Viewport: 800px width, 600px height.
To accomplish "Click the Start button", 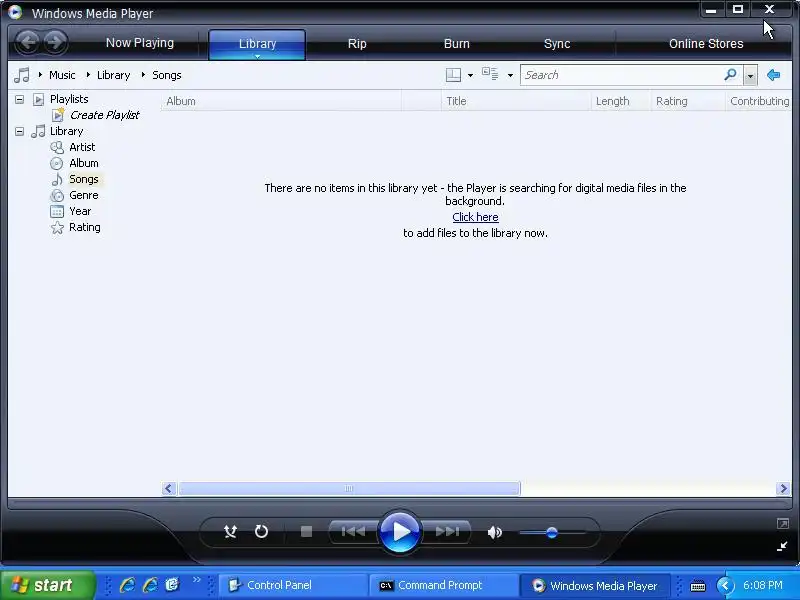I will pos(47,585).
